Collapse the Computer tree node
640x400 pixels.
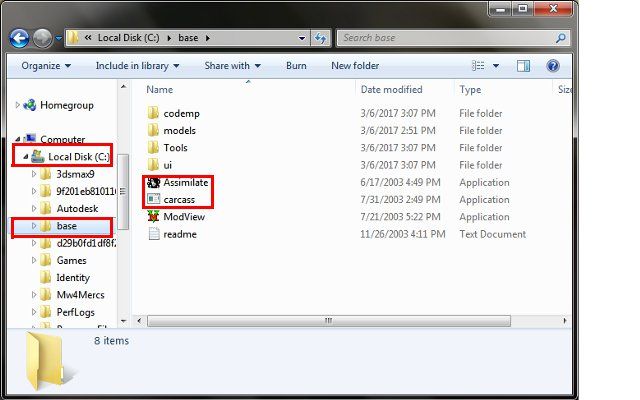[x=18, y=139]
